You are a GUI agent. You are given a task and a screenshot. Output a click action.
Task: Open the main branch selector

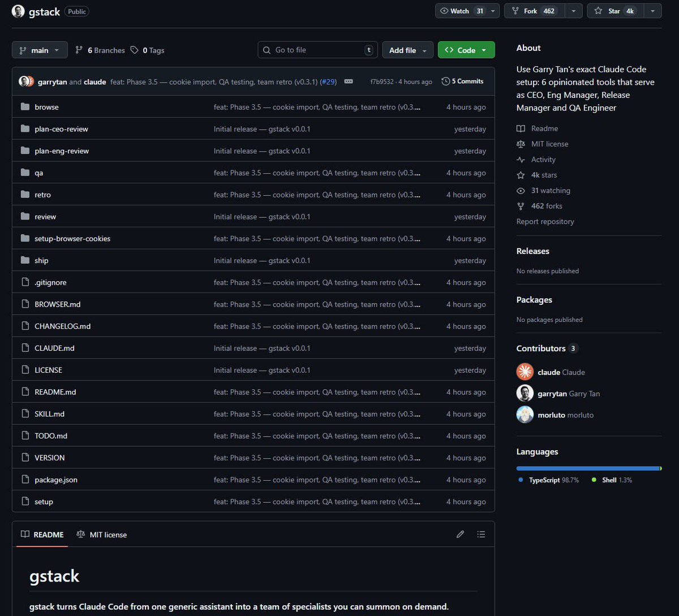[x=40, y=50]
